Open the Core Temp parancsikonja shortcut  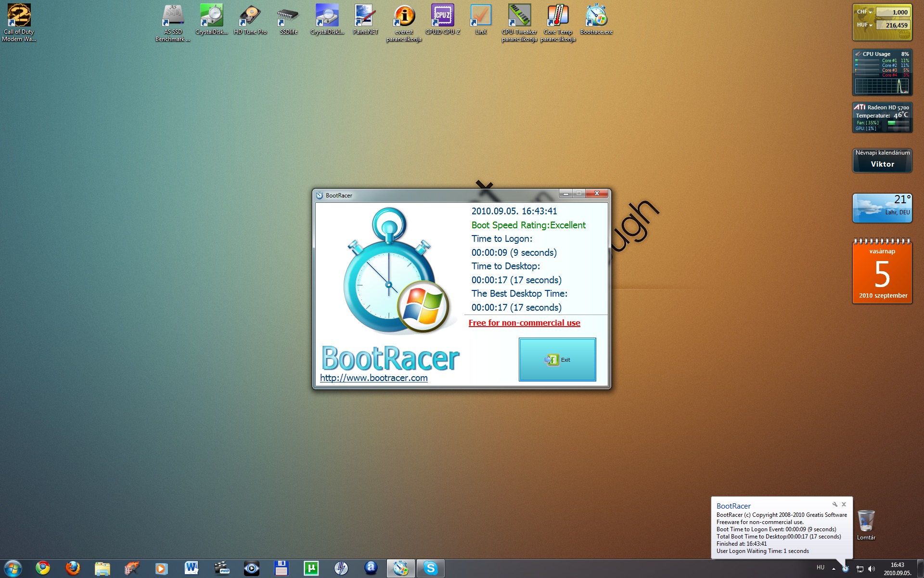point(558,23)
